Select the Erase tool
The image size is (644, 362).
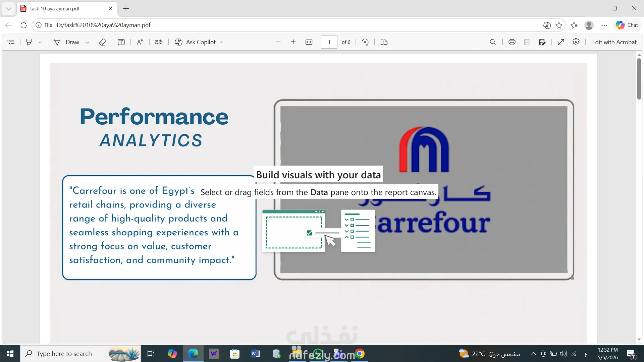pos(103,42)
